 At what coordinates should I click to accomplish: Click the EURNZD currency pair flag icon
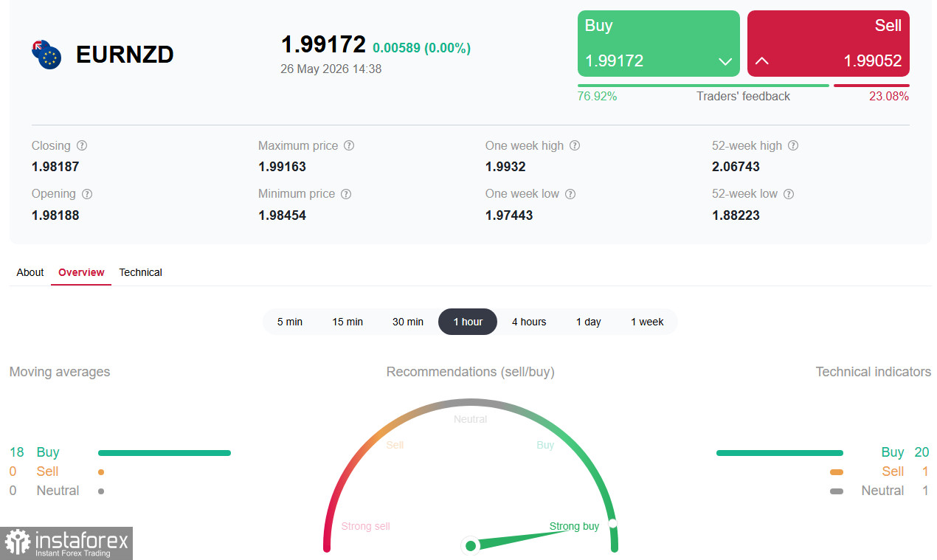46,55
